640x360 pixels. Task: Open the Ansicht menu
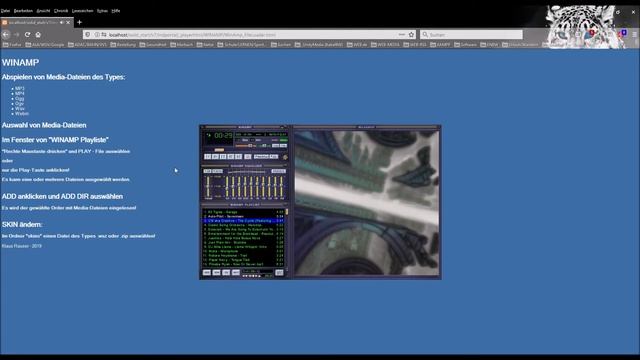[43, 11]
